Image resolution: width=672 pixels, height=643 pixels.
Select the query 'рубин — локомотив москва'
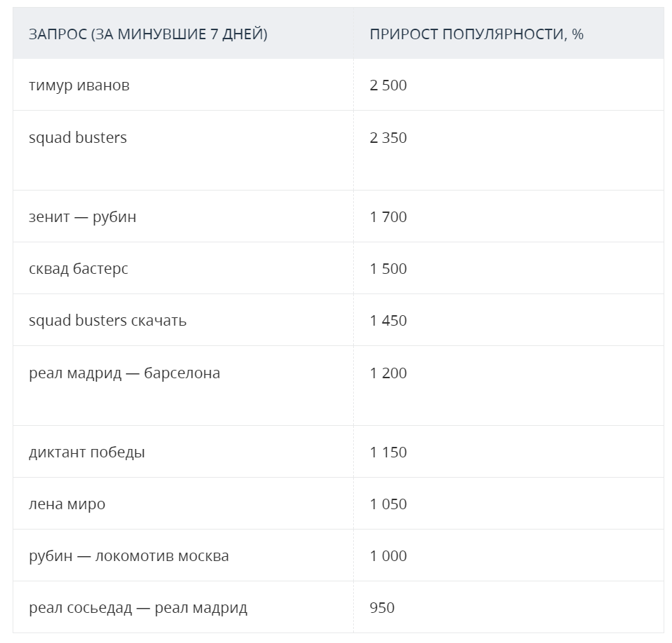tap(128, 556)
